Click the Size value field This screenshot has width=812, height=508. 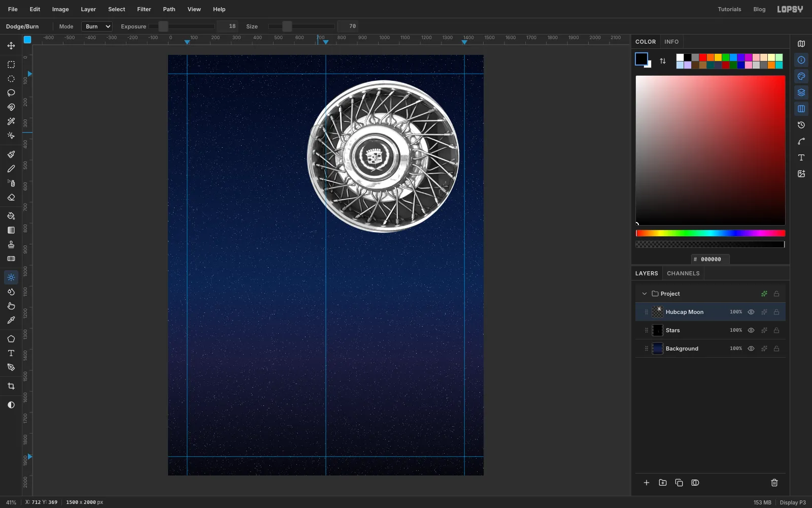[x=348, y=26]
